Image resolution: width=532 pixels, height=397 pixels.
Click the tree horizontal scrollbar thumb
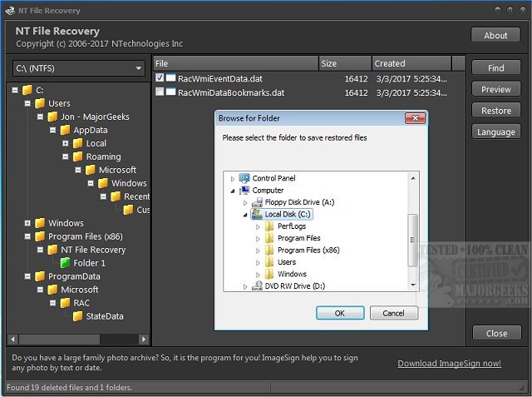[x=59, y=339]
